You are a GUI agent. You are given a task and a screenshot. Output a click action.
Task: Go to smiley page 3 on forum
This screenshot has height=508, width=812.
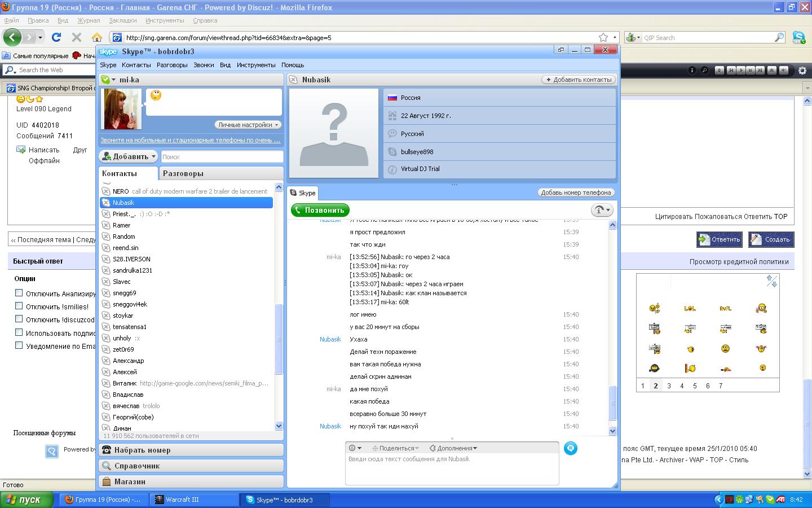coord(669,386)
